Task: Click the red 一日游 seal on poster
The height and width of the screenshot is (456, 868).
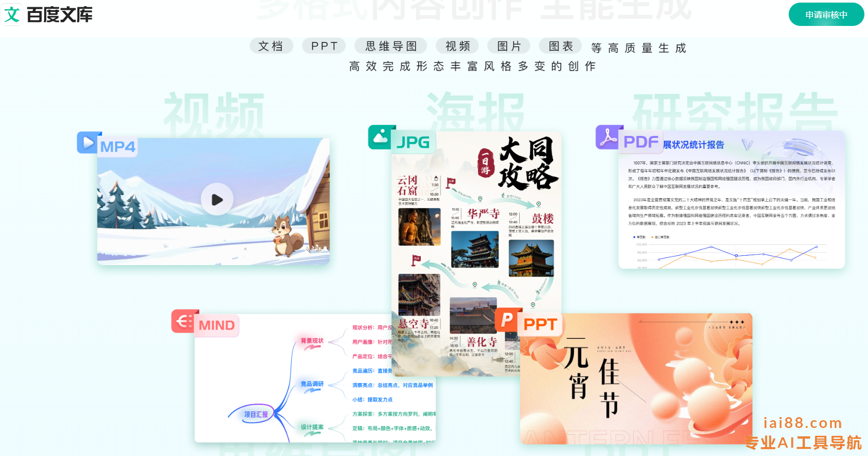Action: (x=486, y=163)
